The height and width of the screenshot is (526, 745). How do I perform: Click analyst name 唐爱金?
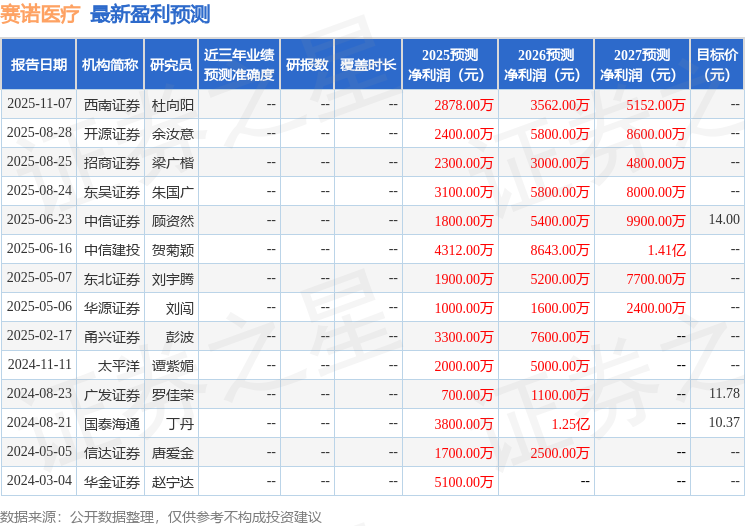coord(173,453)
